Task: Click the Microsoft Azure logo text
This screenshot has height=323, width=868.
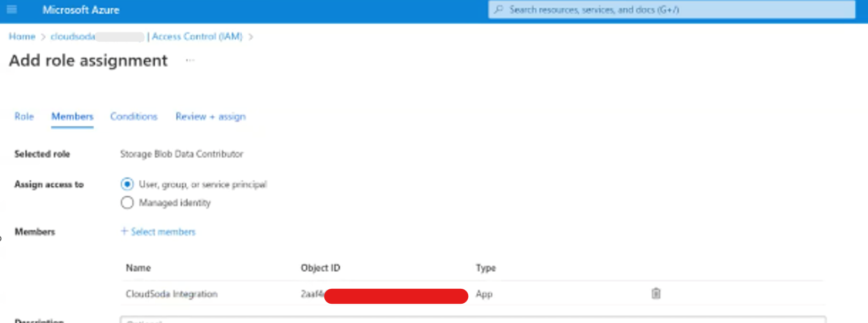Action: (81, 10)
